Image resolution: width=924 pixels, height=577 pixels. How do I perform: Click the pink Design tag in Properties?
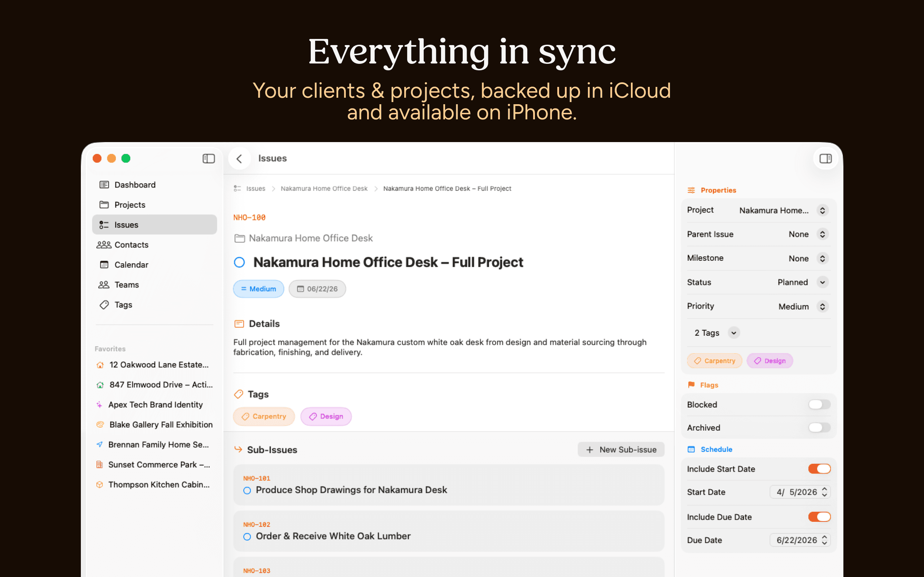pos(770,361)
